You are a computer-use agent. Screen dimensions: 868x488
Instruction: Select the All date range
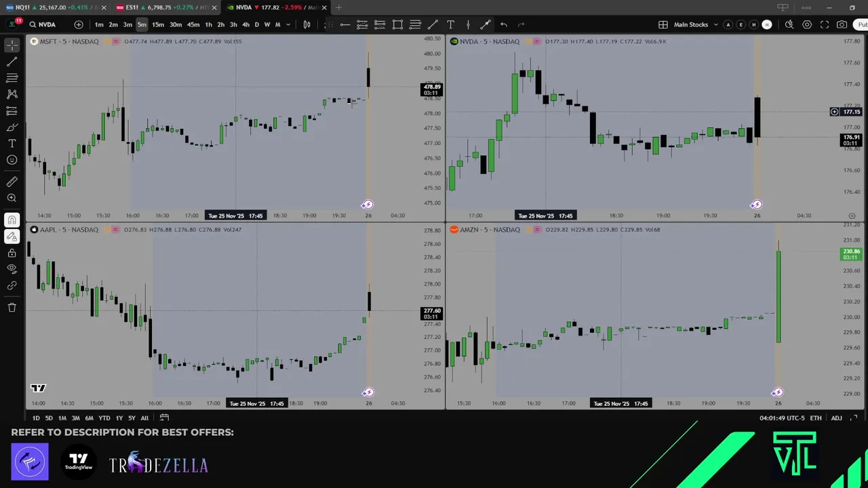point(144,418)
